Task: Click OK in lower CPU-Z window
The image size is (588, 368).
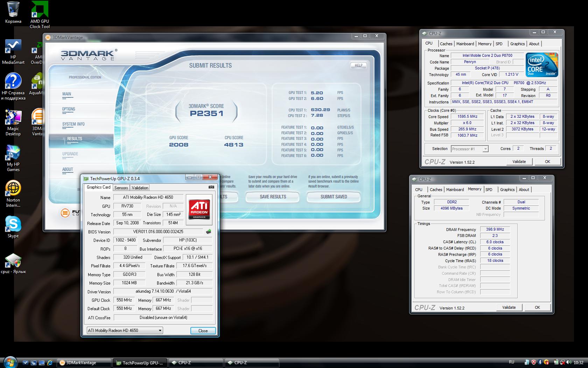Action: coord(537,307)
